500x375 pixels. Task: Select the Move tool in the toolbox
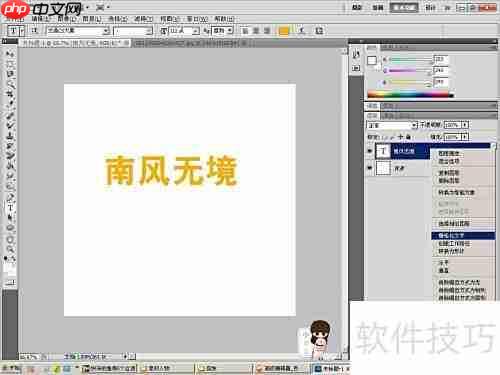[10, 54]
